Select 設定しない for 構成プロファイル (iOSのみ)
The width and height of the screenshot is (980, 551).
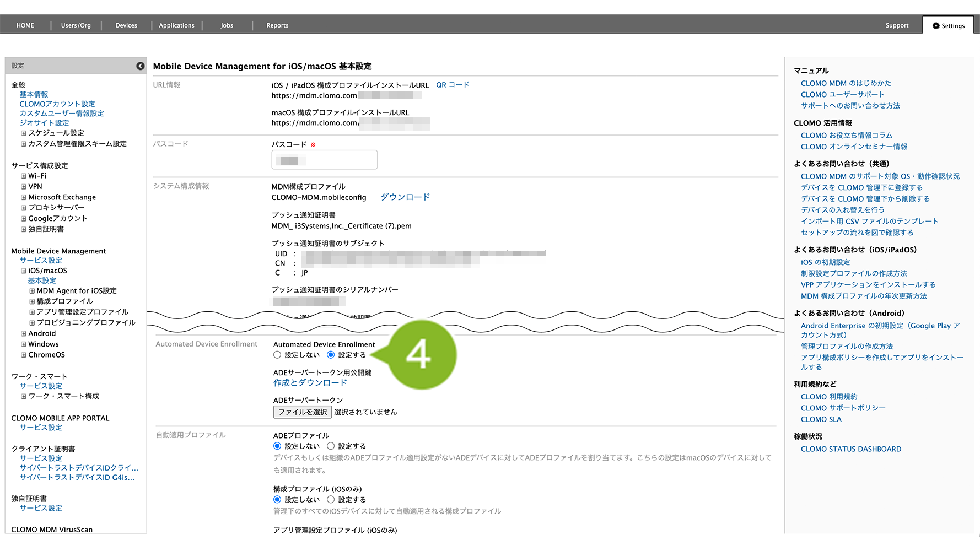[x=277, y=500]
